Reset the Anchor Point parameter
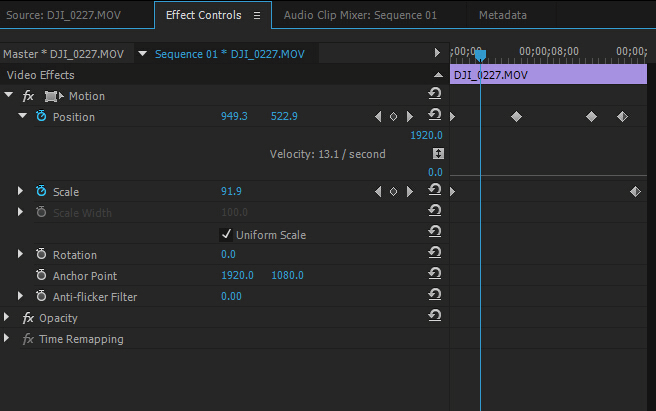This screenshot has height=411, width=656. [435, 274]
